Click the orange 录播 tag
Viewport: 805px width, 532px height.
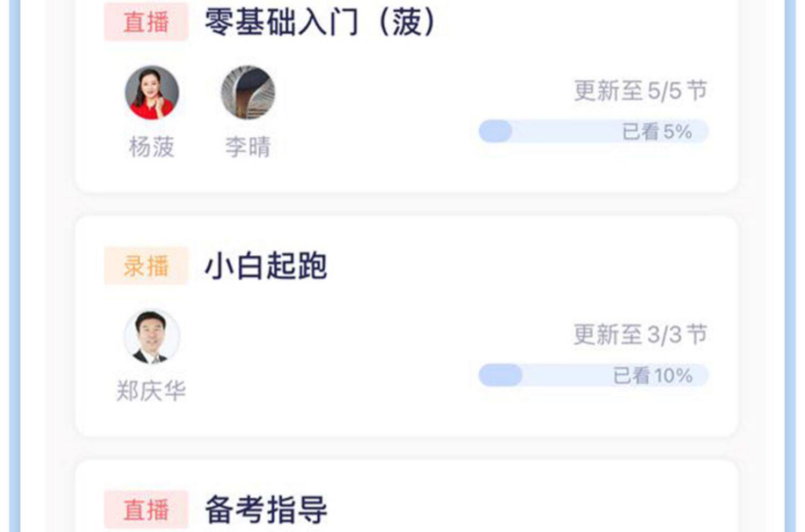coord(146,266)
